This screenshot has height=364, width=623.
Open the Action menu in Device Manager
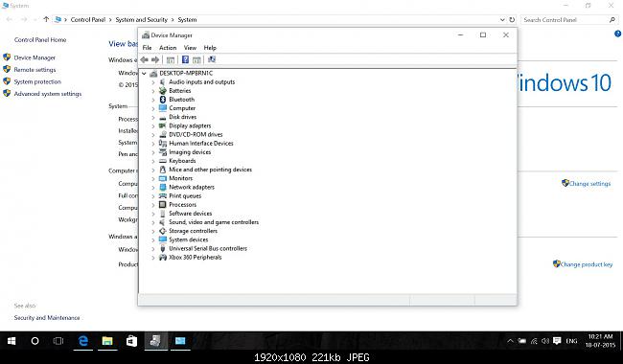pyautogui.click(x=168, y=48)
